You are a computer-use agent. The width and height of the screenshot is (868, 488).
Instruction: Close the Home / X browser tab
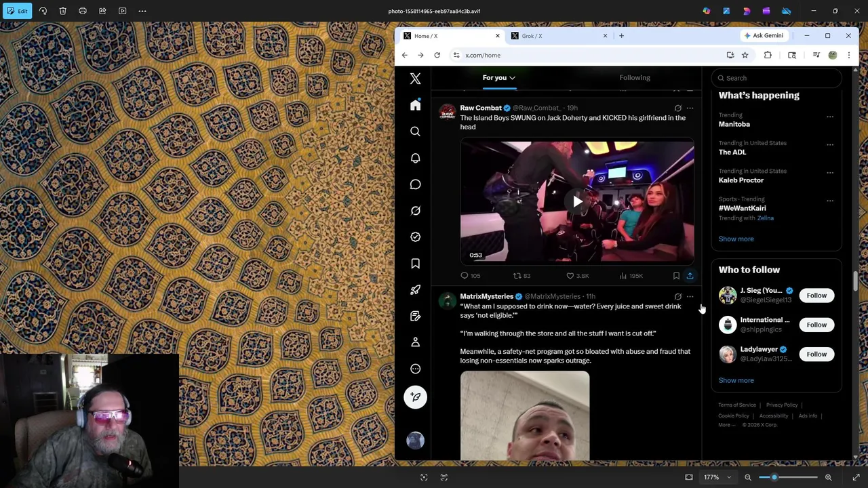point(497,36)
